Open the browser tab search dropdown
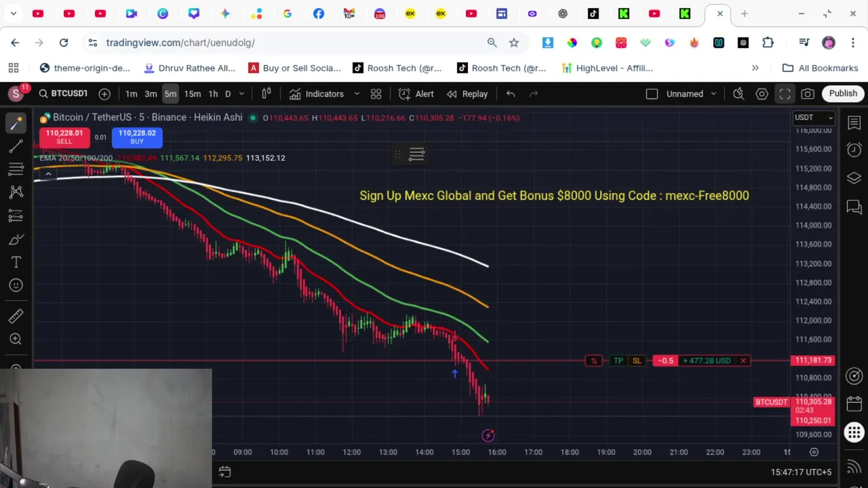Screen dimensions: 868x488 pyautogui.click(x=14, y=14)
